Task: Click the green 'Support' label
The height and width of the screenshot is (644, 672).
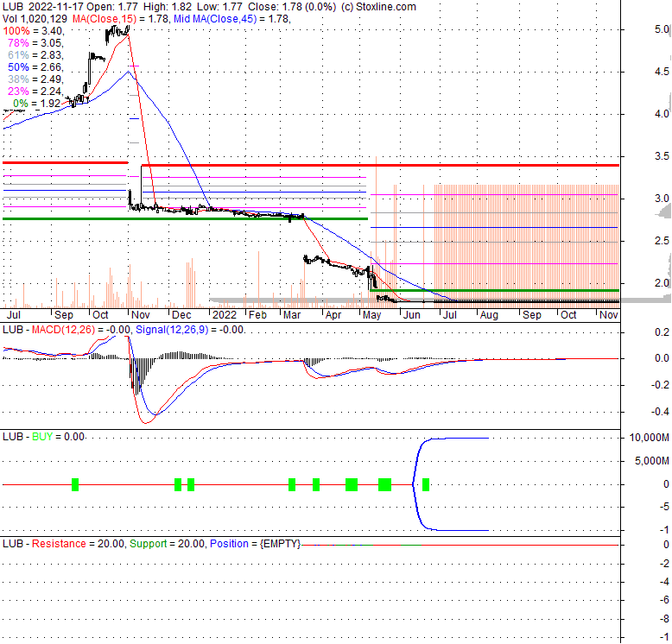Action: [149, 544]
